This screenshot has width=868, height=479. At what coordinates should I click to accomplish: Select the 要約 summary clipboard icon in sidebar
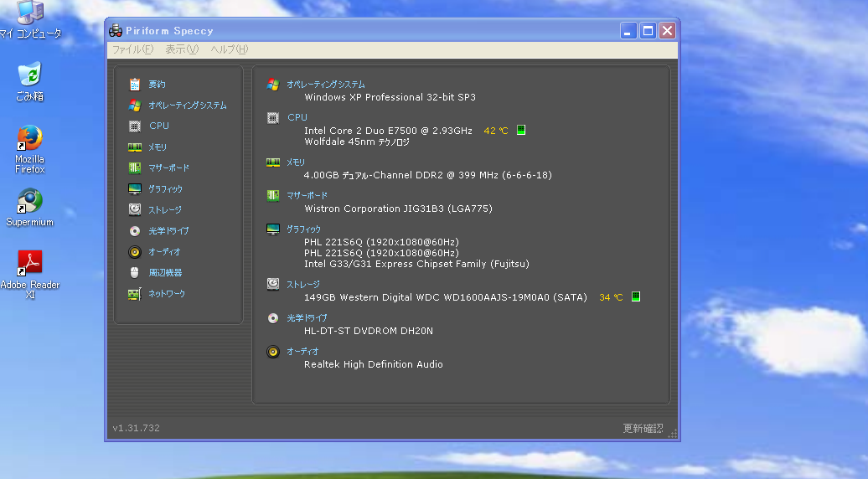click(x=135, y=84)
